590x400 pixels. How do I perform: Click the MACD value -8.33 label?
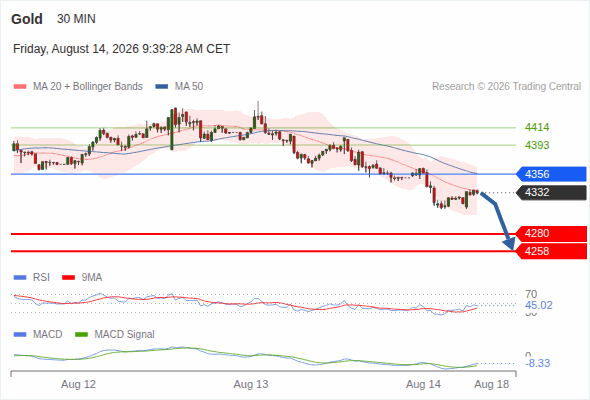(538, 363)
